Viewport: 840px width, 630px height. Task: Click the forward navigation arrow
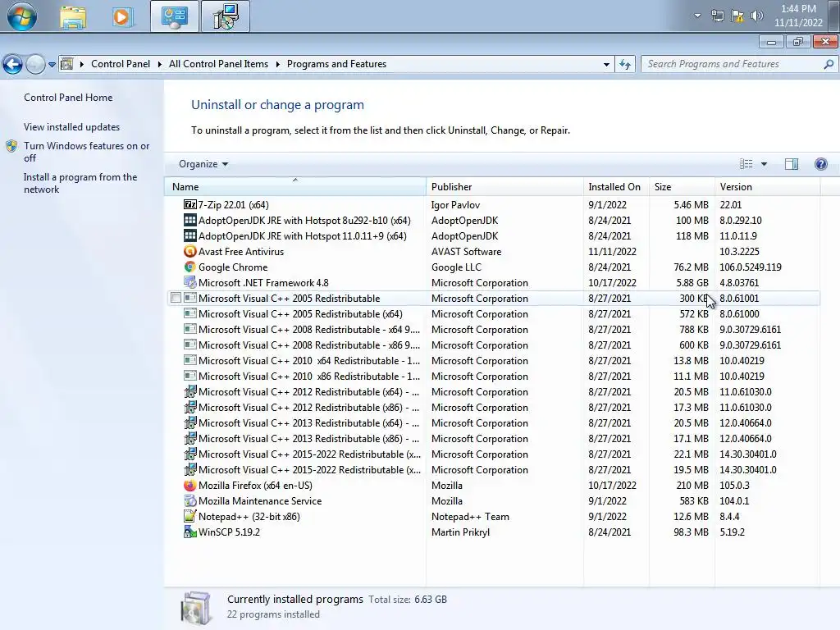point(35,64)
